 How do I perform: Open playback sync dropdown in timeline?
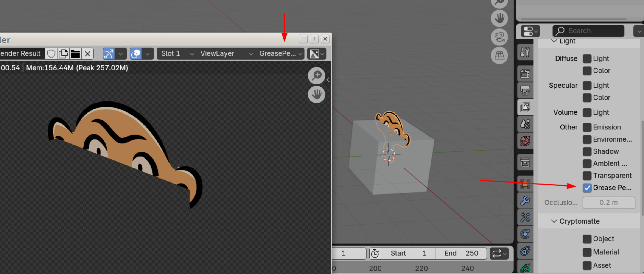point(499,253)
